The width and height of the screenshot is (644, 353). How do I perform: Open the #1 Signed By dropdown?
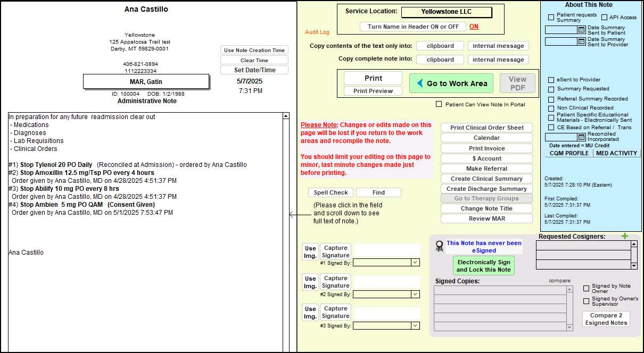coord(415,263)
